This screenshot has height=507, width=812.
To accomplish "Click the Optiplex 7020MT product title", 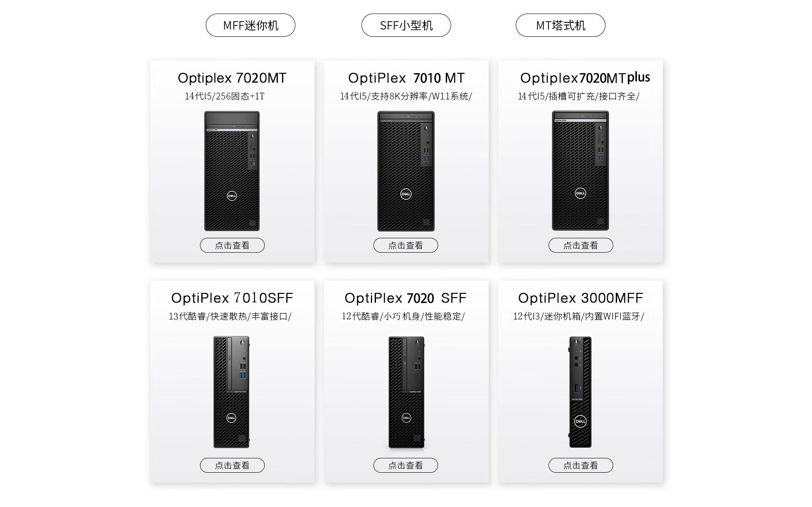I will coord(232,78).
